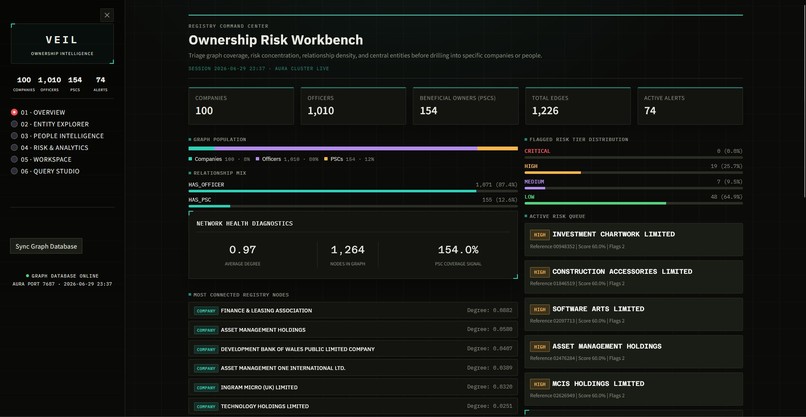Click the teal Companies legend swatch
The width and height of the screenshot is (806, 417).
click(x=191, y=159)
